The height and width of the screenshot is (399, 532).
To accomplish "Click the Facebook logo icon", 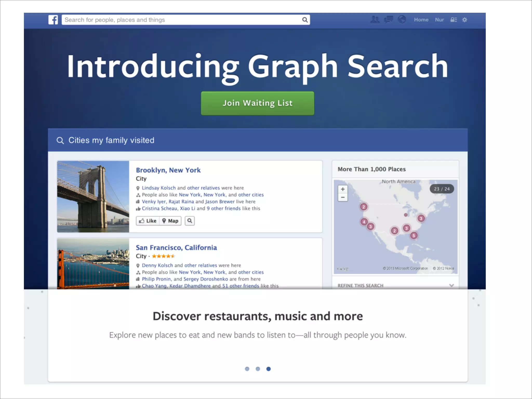I will point(53,20).
